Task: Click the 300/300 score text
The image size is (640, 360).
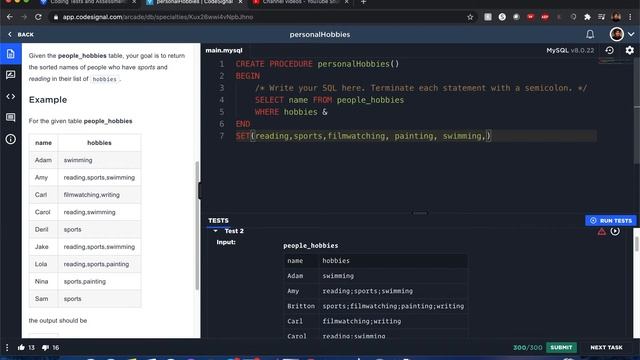Action: 527,347
